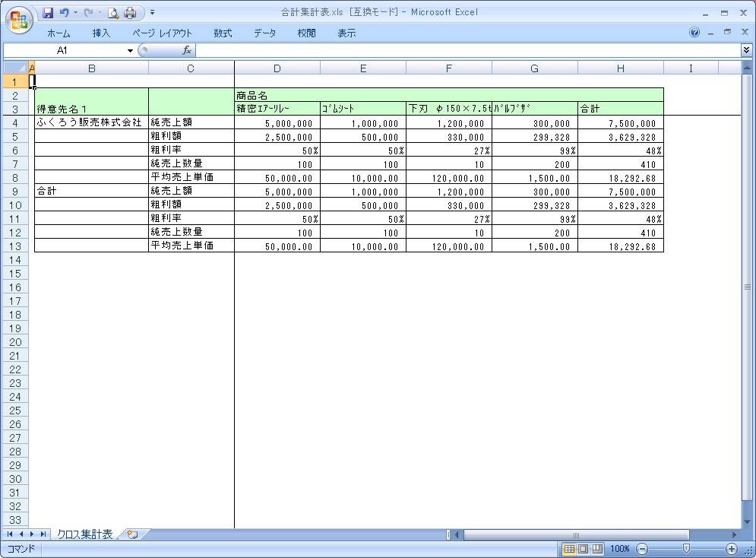
Task: Switch to Page Layout view in status bar
Action: coord(584,549)
